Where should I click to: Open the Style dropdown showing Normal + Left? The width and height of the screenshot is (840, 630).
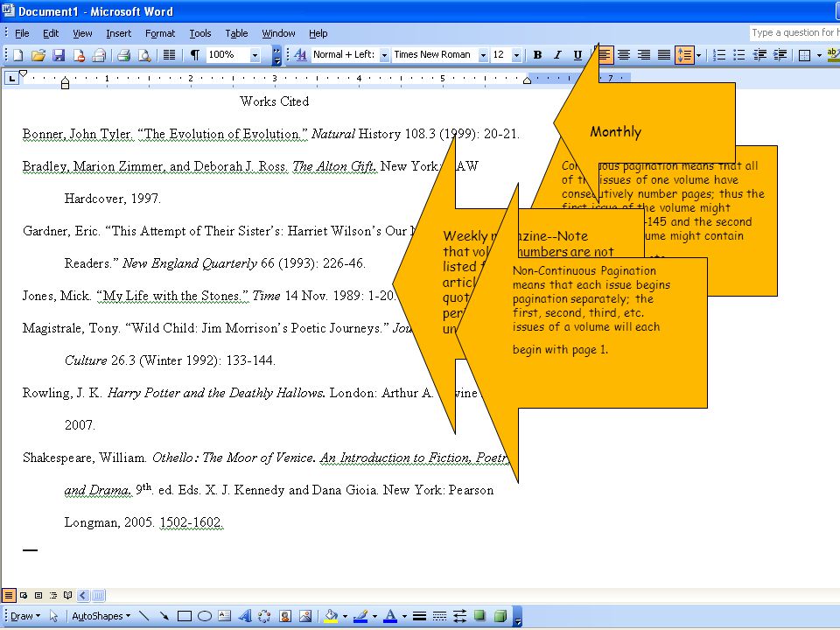tap(384, 54)
